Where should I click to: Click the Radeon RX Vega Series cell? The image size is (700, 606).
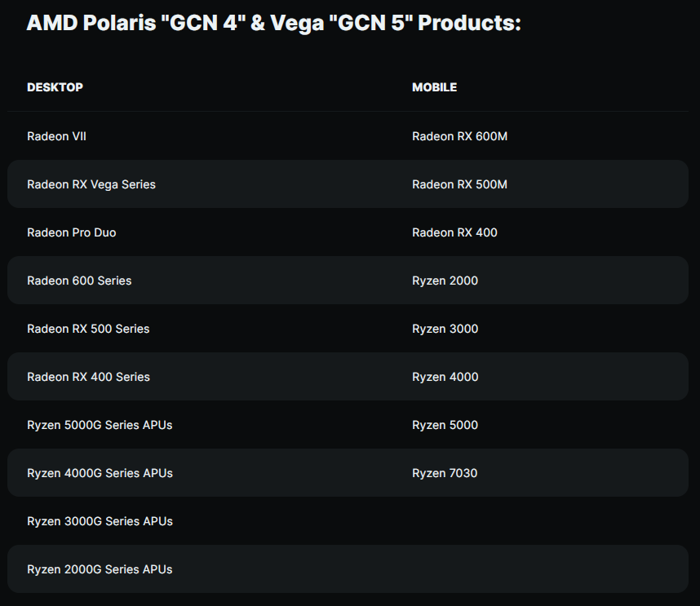point(91,184)
